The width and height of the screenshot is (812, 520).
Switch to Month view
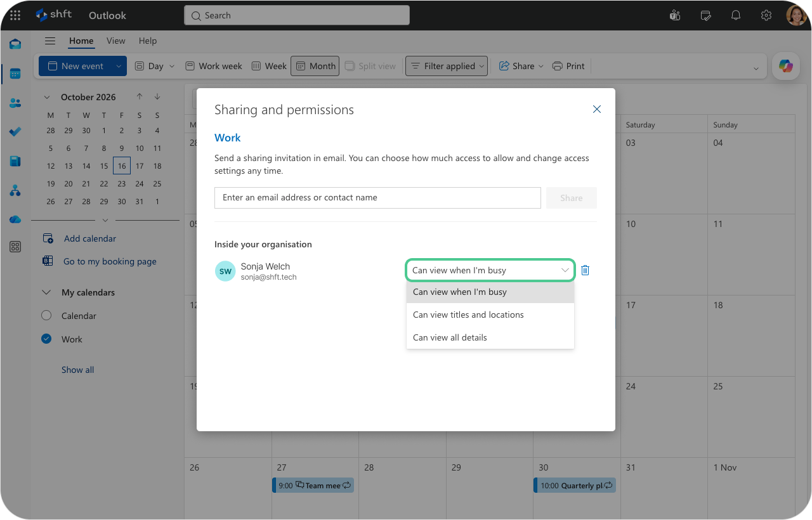(x=315, y=66)
